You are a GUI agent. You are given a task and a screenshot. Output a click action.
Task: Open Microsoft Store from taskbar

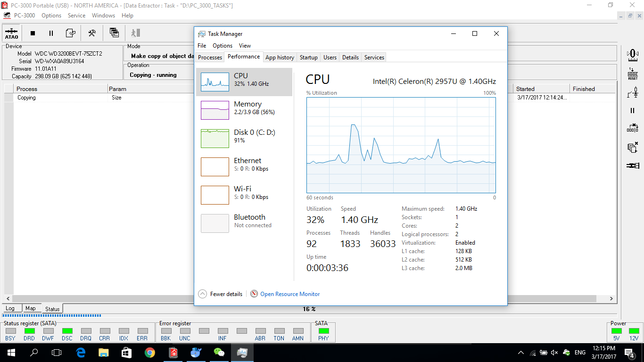[126, 352]
